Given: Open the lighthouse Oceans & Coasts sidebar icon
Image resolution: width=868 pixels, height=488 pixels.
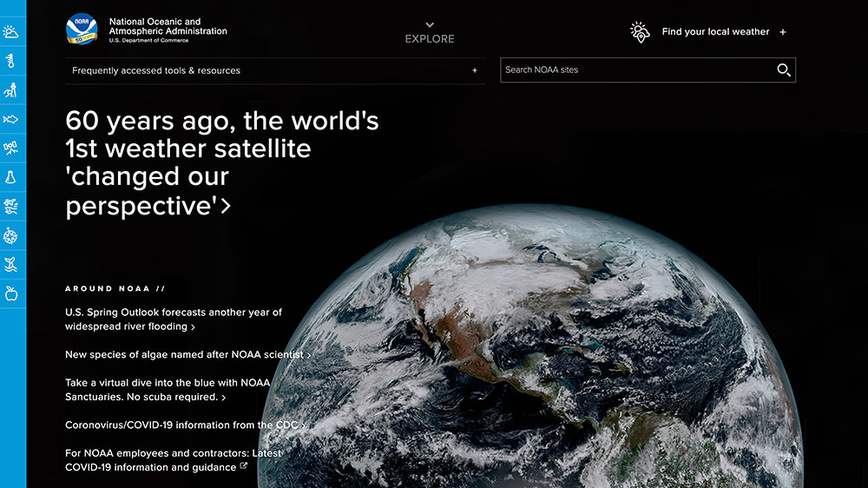Looking at the screenshot, I should point(10,89).
